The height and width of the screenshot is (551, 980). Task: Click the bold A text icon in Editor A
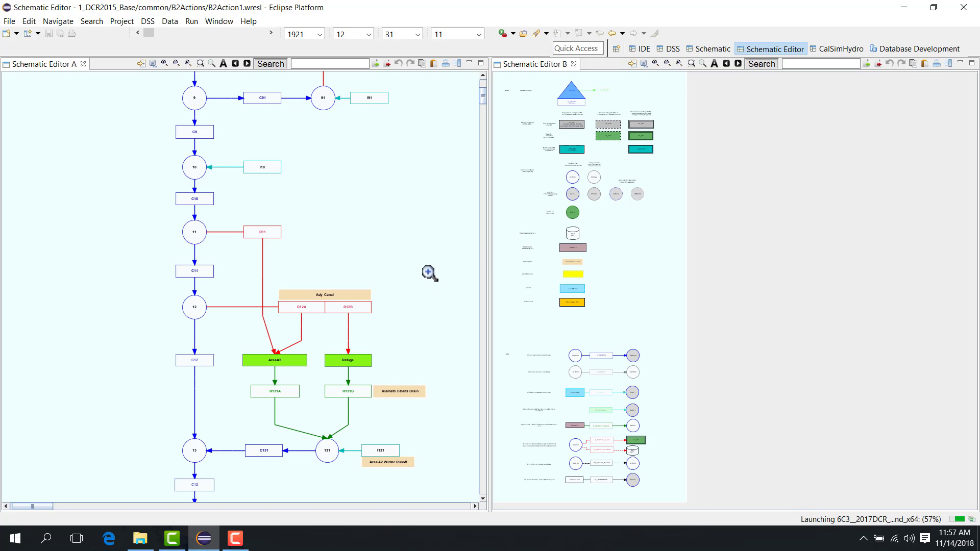[223, 64]
